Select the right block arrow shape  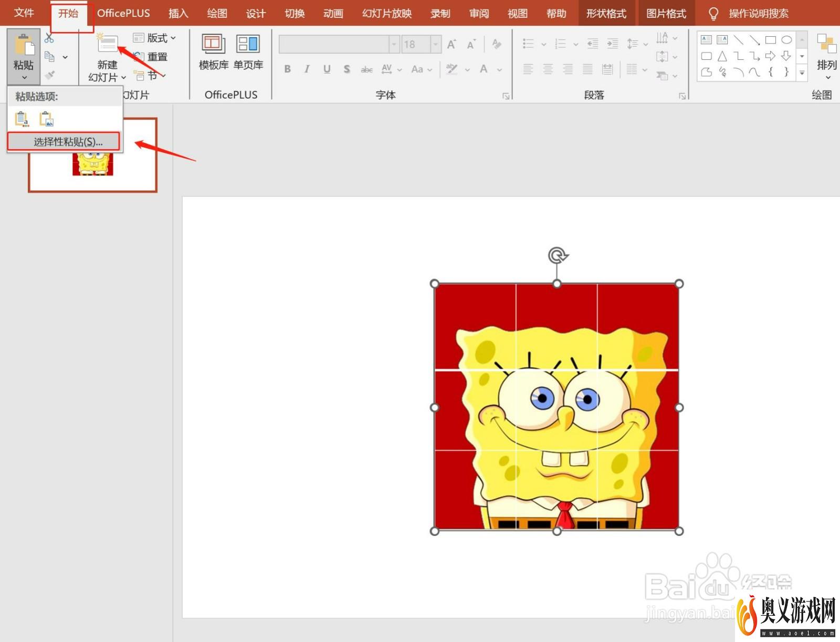pyautogui.click(x=771, y=56)
